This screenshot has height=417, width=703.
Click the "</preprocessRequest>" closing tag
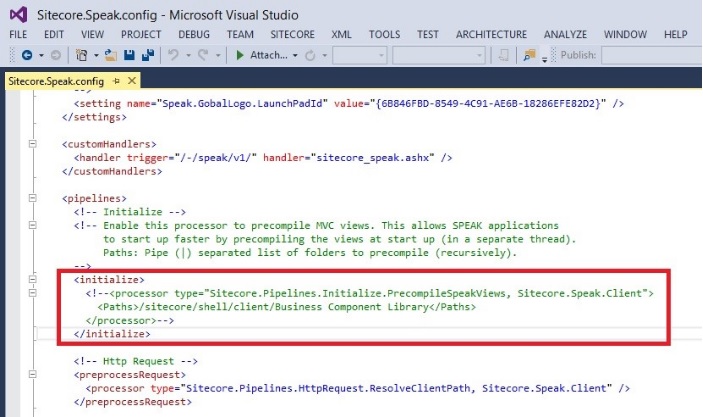133,402
